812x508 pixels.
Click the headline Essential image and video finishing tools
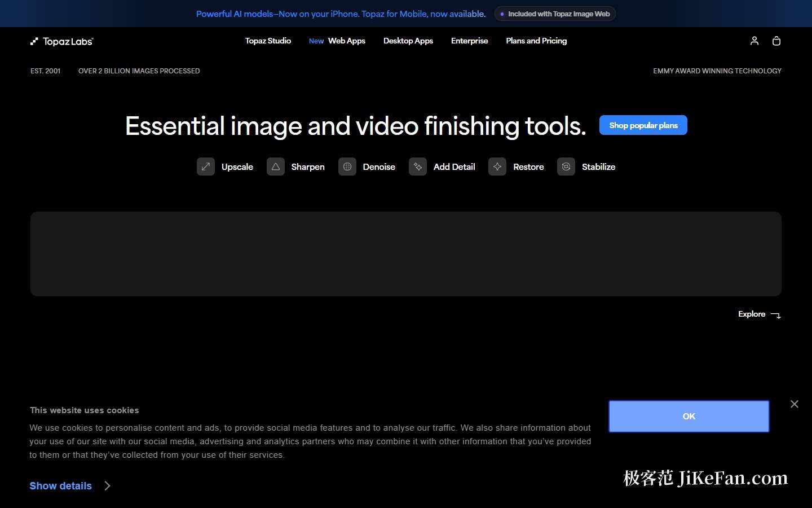[x=356, y=126]
